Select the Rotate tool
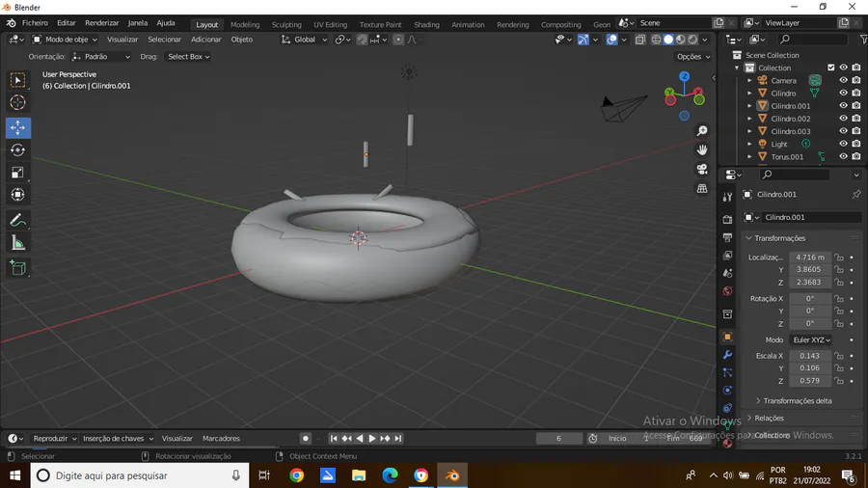Screen dimensions: 868x488 coord(17,149)
